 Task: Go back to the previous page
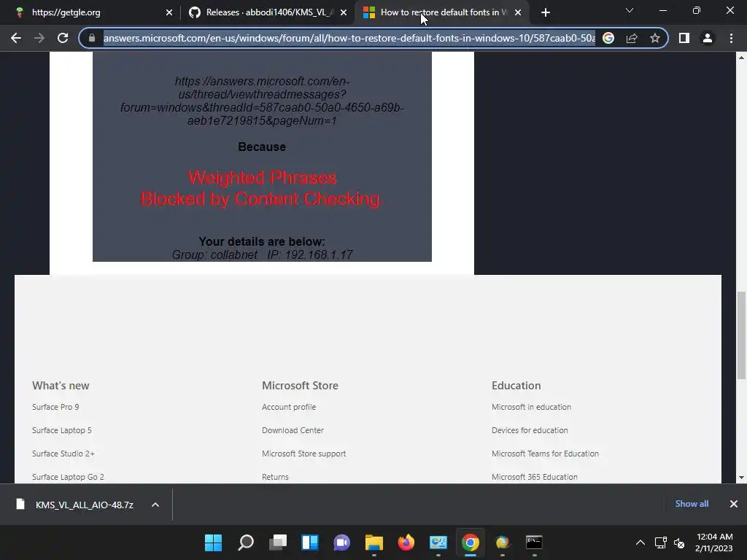[x=16, y=38]
